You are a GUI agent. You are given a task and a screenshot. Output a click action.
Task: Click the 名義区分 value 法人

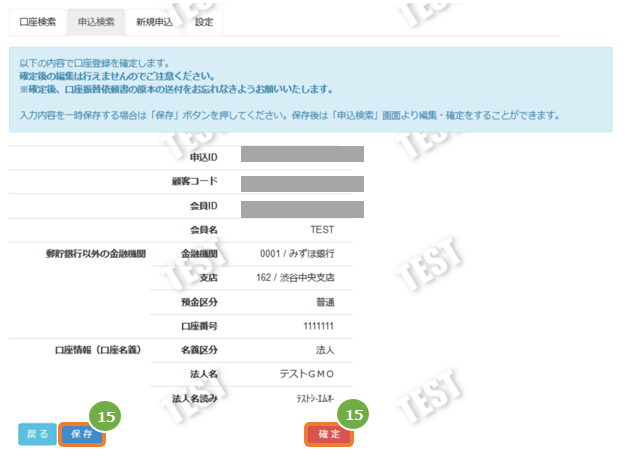point(325,350)
